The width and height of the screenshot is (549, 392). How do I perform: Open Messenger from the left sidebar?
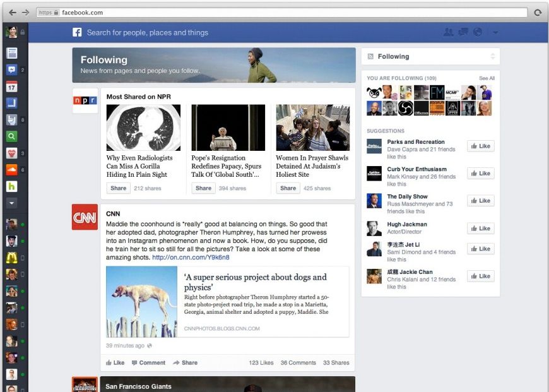pyautogui.click(x=12, y=69)
